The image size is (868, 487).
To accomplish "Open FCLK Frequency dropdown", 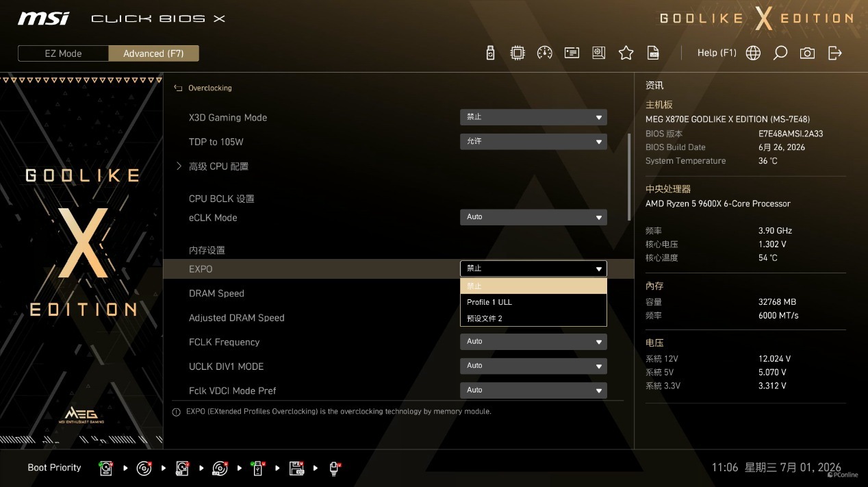I will point(533,341).
